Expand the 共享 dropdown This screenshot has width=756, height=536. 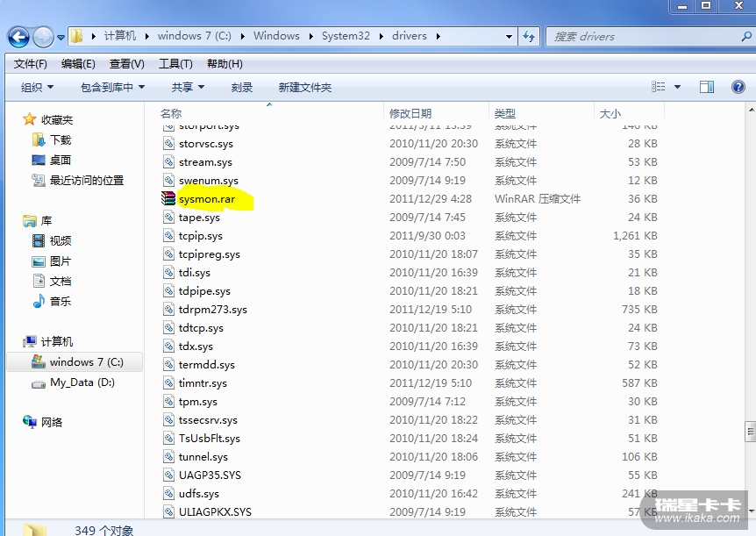click(x=188, y=88)
